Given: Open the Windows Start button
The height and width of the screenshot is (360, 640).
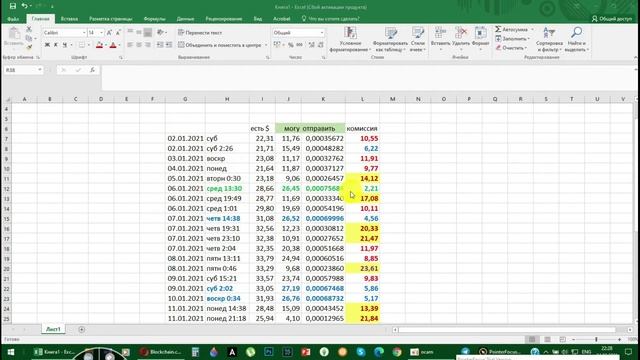Looking at the screenshot, I should click(11, 352).
